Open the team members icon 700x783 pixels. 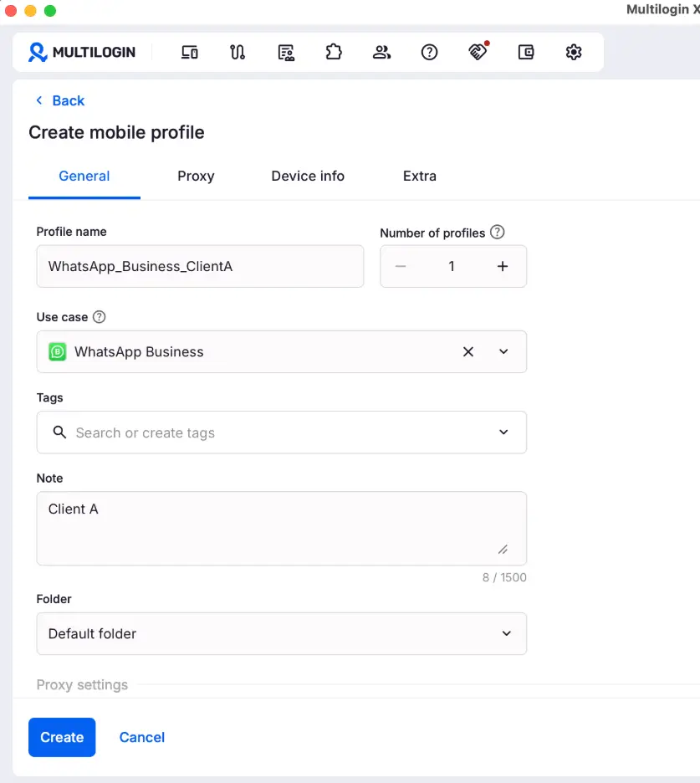(x=381, y=52)
